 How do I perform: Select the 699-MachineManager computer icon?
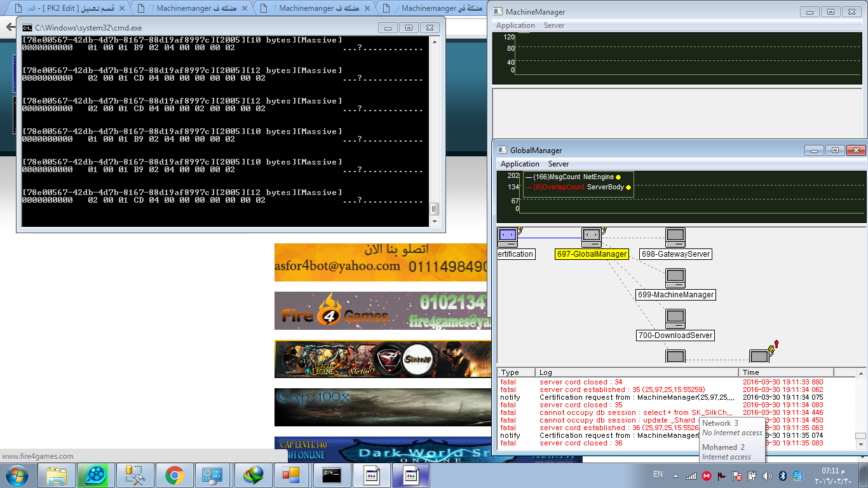(675, 278)
